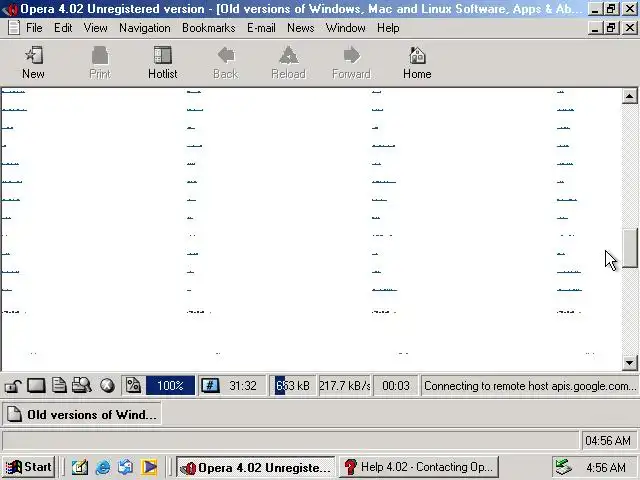Image resolution: width=640 pixels, height=480 pixels.
Task: Click the padlock security icon
Action: [13, 386]
